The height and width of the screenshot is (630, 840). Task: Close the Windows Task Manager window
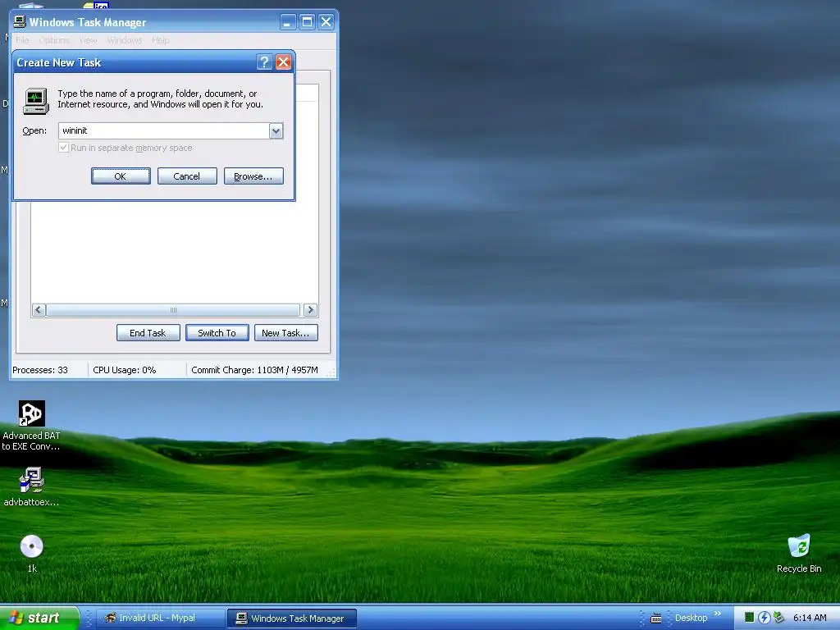click(326, 22)
